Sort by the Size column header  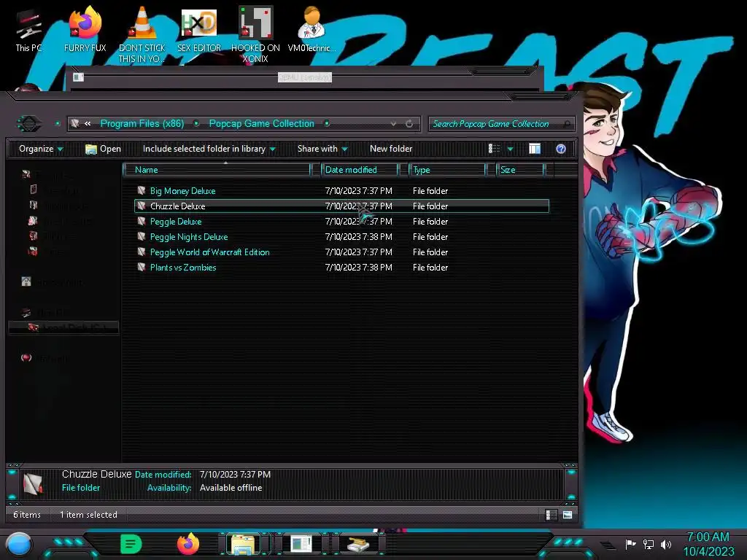tap(519, 170)
